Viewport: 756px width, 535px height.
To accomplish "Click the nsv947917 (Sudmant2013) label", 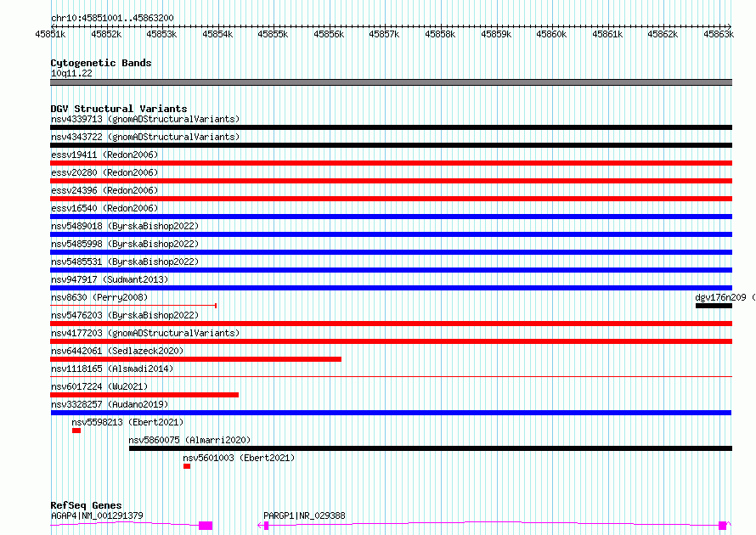I will (x=110, y=279).
